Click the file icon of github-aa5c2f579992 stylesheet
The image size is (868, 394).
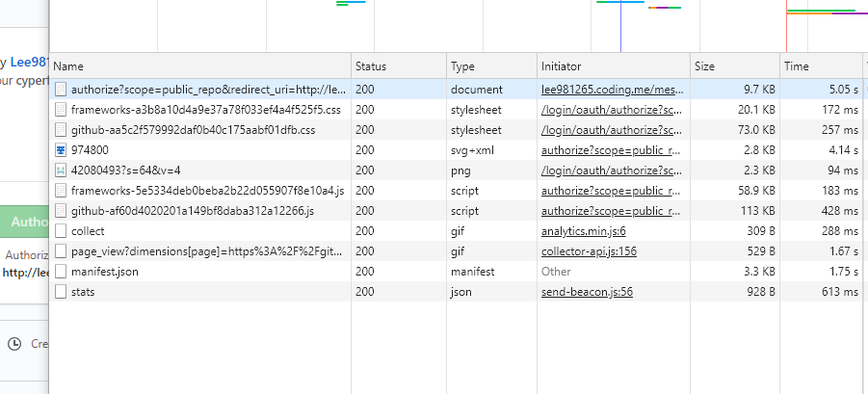[x=62, y=130]
